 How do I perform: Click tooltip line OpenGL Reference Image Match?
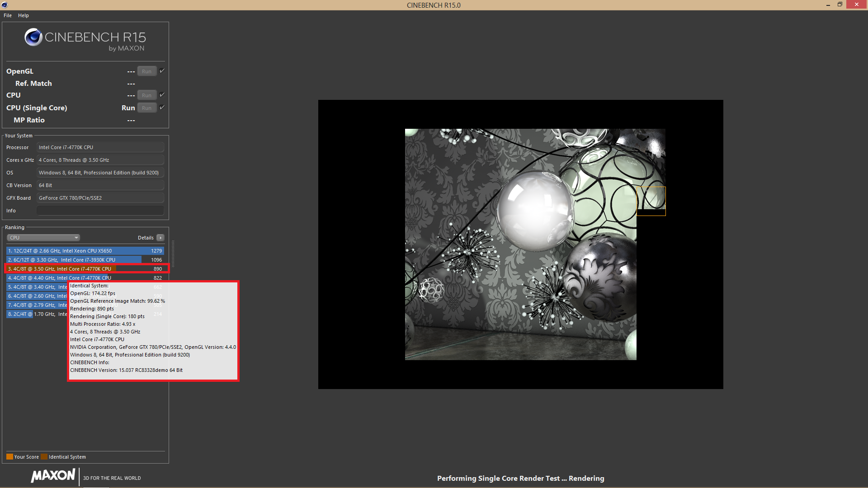[118, 301]
